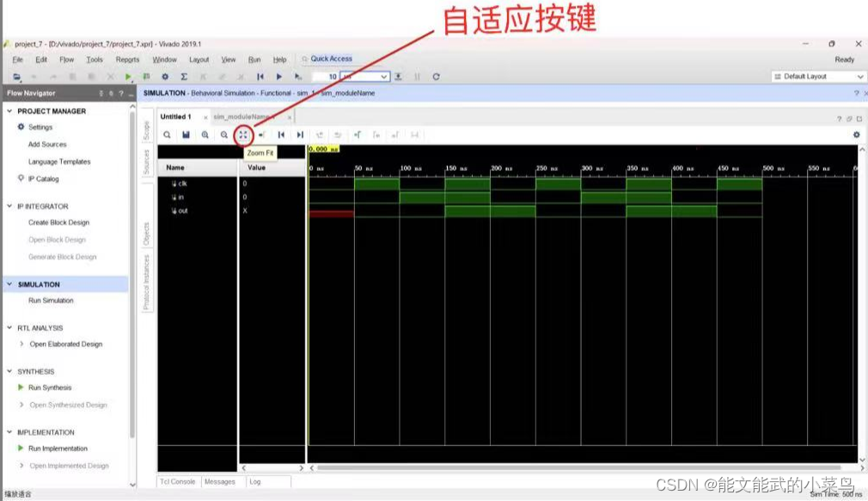Collapse the PROJECT MANAGER section
Screen dimensions: 868x501
[x=9, y=111]
